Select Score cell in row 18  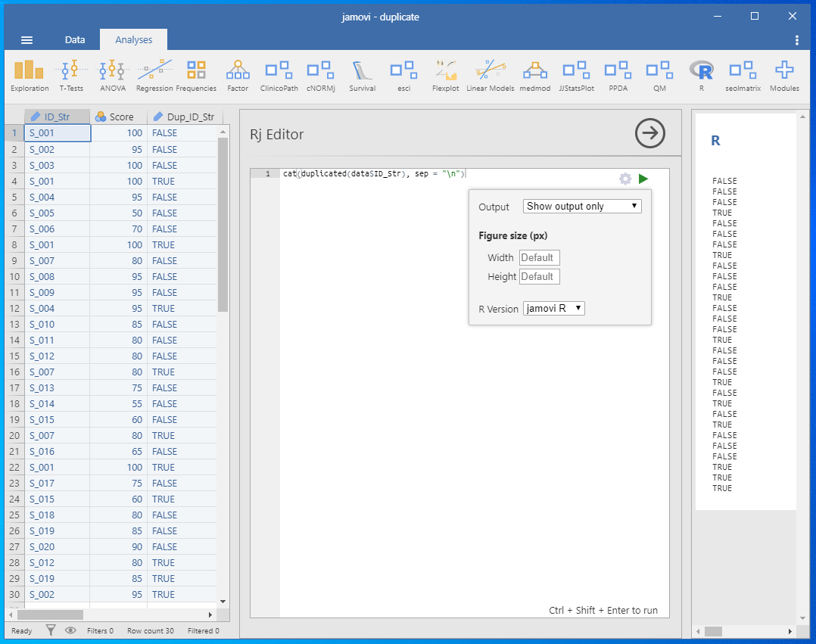tap(119, 403)
